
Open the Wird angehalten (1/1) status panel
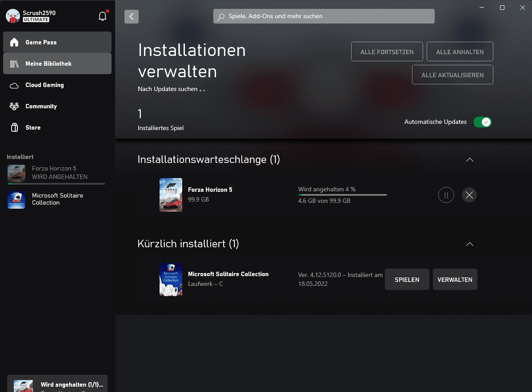point(57,384)
